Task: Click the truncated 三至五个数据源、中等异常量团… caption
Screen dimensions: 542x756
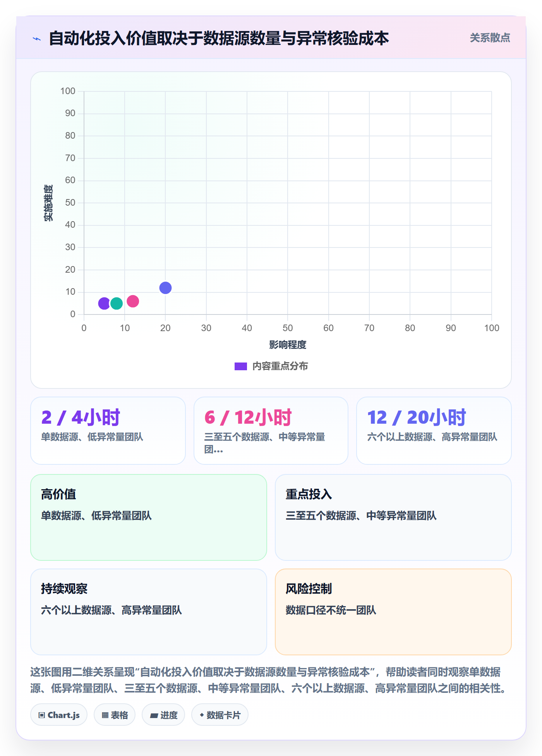Action: (265, 443)
